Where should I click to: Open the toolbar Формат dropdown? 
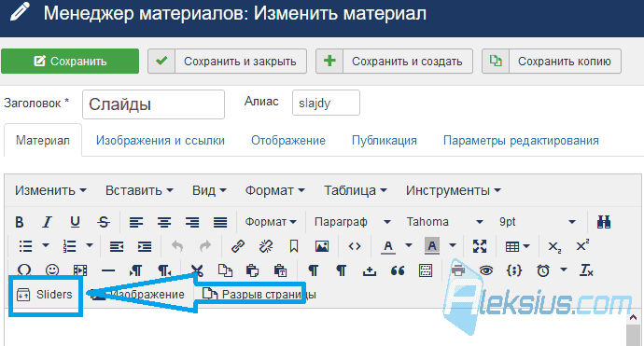[271, 222]
